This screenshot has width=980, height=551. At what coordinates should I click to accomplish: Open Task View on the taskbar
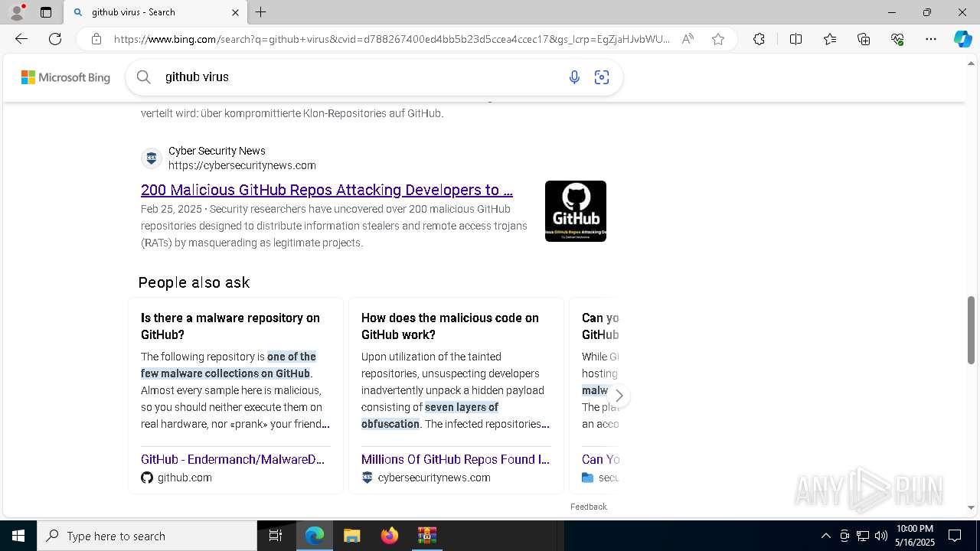coord(276,536)
